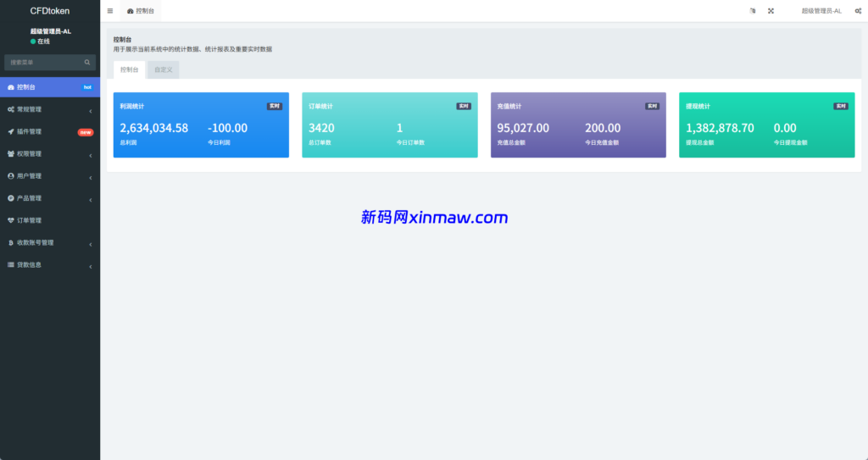Click CFDtoken logo title
The width and height of the screenshot is (868, 460).
pos(50,11)
